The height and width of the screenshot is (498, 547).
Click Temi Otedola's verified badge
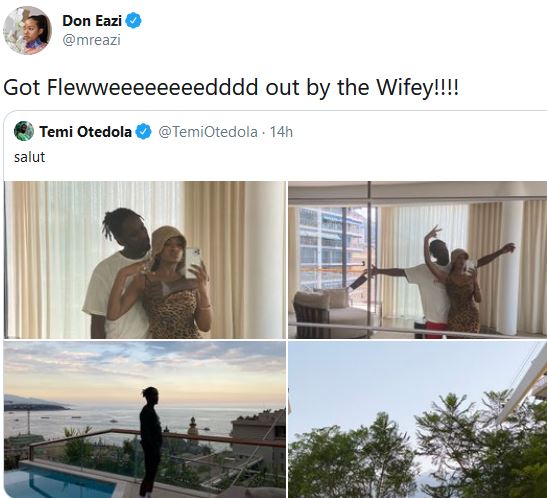[143, 132]
